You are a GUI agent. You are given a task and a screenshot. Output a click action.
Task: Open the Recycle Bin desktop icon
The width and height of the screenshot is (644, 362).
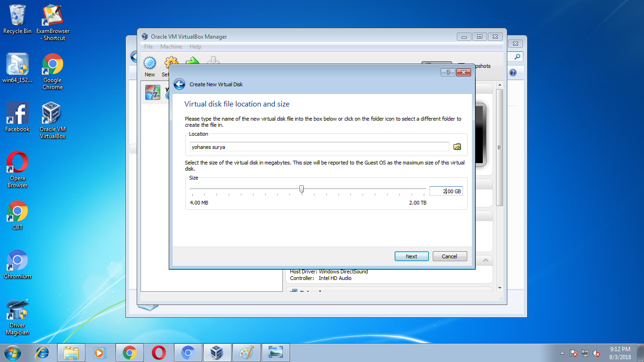point(17,19)
